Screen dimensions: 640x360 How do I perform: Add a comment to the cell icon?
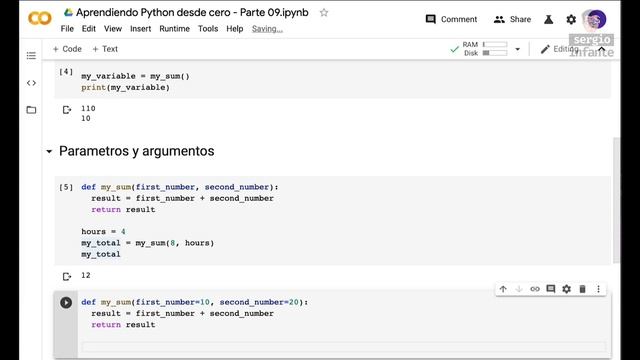(x=551, y=289)
